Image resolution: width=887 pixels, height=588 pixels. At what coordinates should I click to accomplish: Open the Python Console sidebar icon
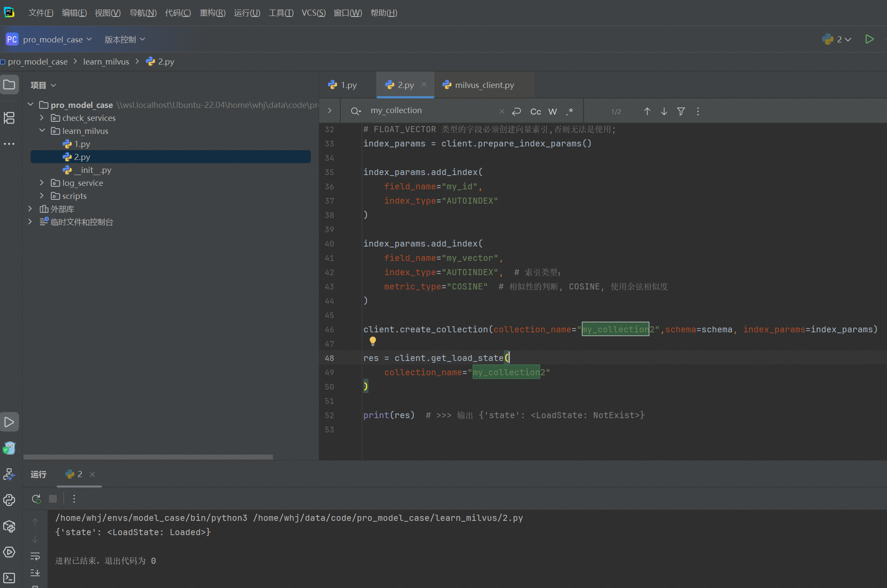pos(9,500)
